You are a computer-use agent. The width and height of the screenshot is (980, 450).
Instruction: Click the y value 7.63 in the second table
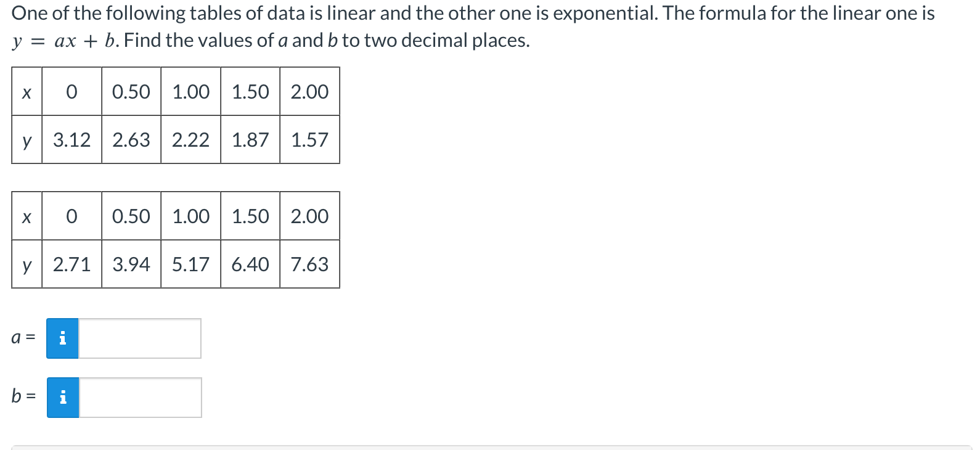coord(309,264)
